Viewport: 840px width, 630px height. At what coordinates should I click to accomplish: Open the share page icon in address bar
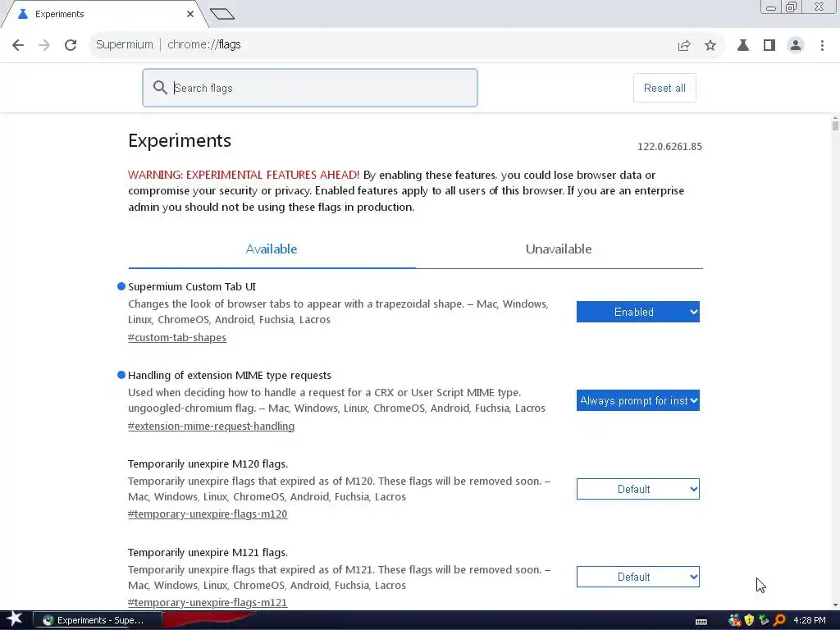pyautogui.click(x=684, y=46)
